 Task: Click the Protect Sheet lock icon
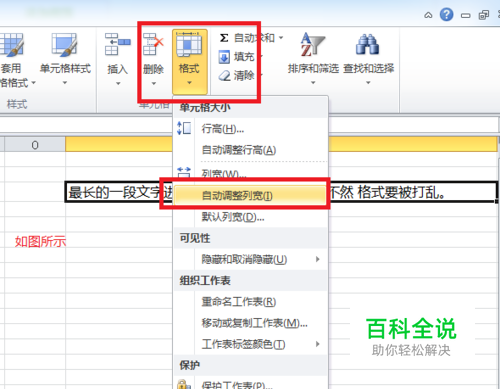(183, 384)
